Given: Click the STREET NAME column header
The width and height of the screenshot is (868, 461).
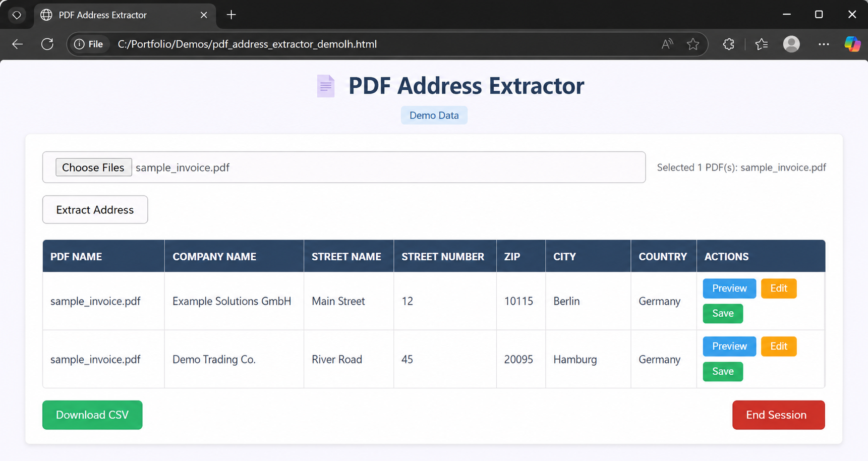Looking at the screenshot, I should click(x=349, y=256).
